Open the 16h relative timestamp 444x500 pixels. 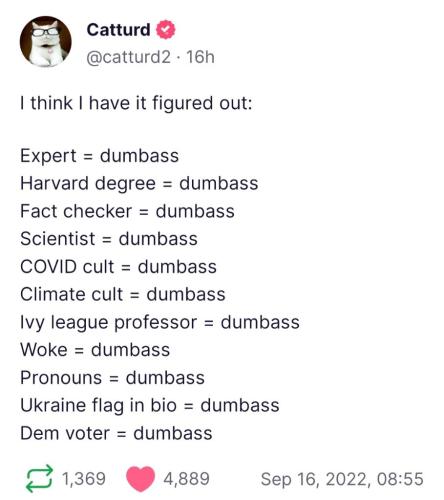[x=200, y=57]
